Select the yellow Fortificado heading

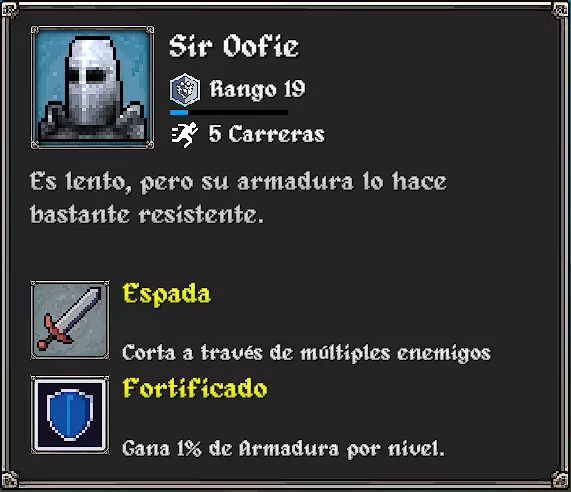(195, 388)
